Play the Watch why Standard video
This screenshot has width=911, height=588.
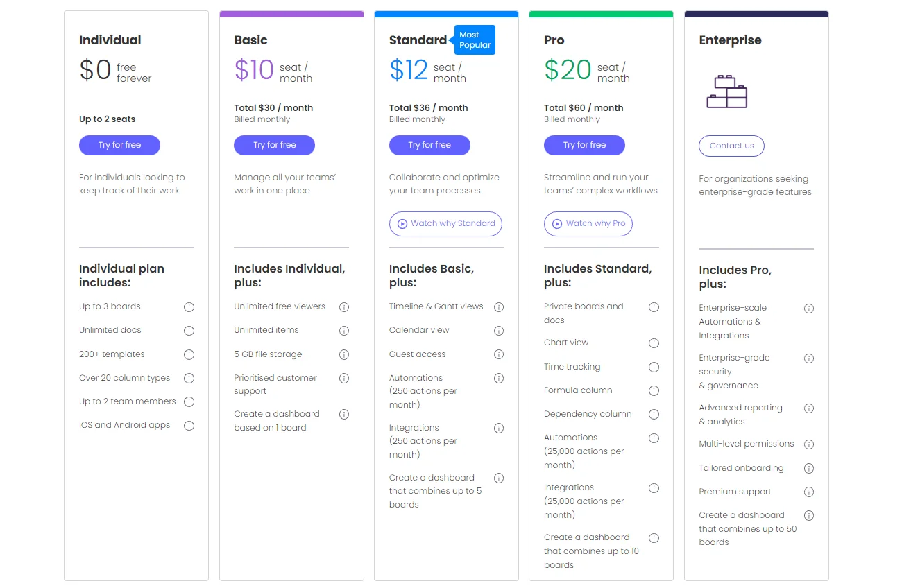click(x=445, y=223)
